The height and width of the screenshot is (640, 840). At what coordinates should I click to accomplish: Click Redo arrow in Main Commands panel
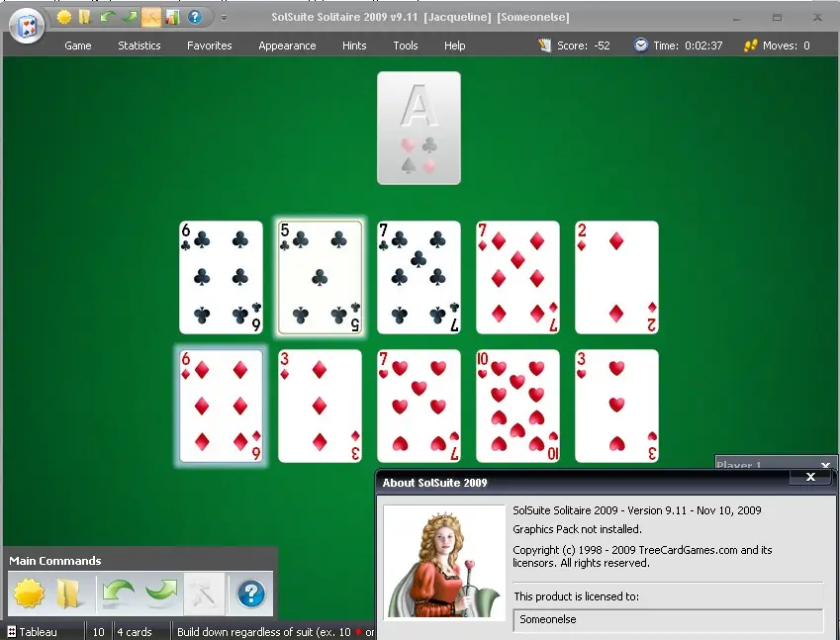161,594
